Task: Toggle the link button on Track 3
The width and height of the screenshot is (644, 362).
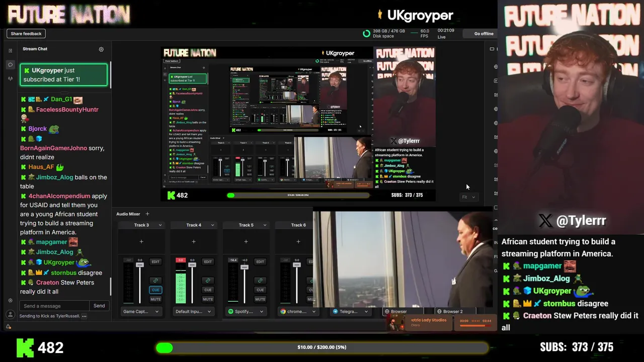Action: click(155, 281)
